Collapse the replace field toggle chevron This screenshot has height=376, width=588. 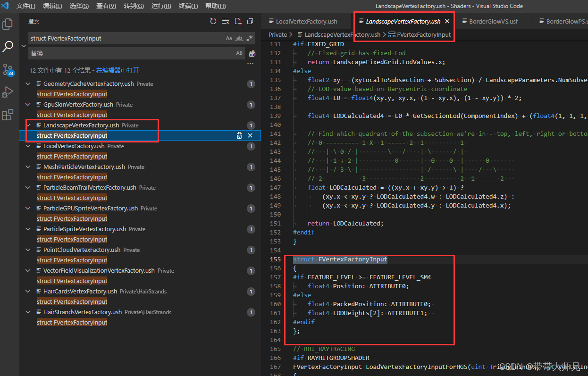(x=24, y=46)
